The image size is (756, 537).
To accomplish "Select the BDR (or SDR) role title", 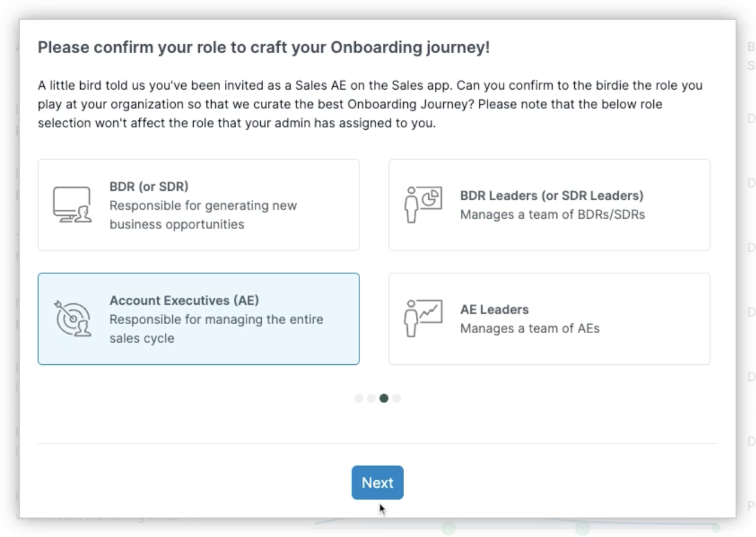I will pos(148,186).
